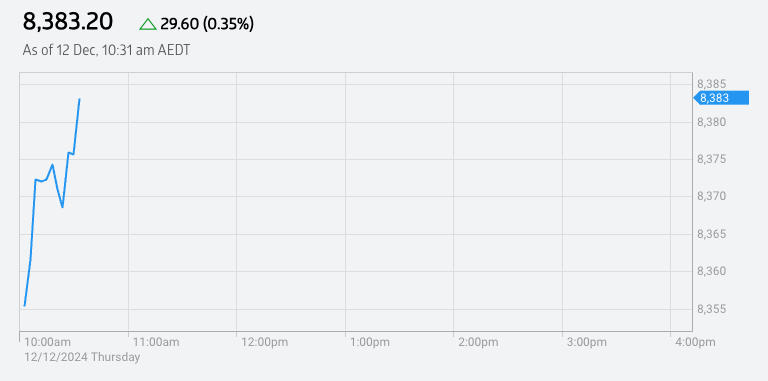Click the latest peak of the blue line
This screenshot has height=381, width=768.
[x=79, y=99]
